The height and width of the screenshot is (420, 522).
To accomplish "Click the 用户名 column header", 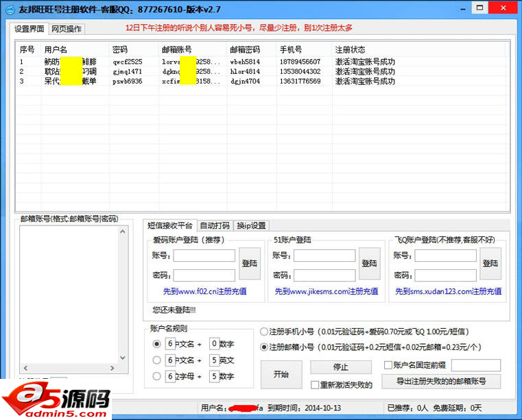I will click(x=75, y=50).
